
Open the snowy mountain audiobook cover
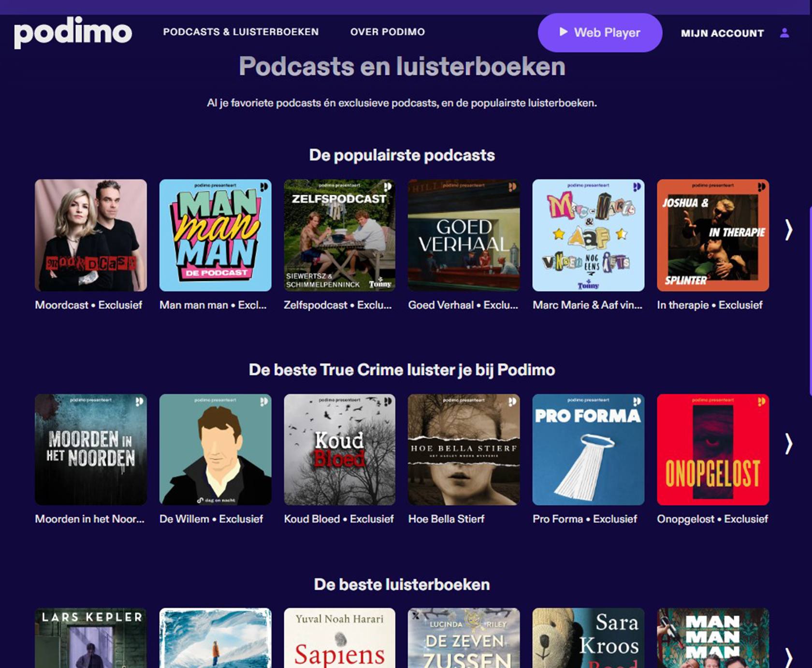[216, 638]
